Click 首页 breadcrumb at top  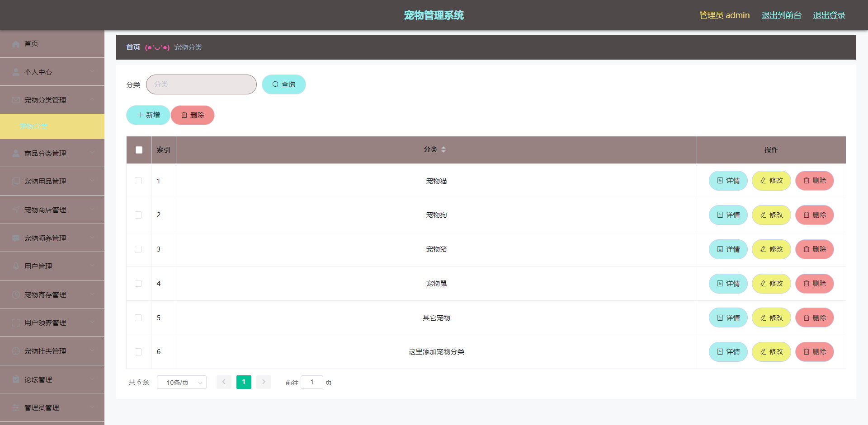tap(133, 47)
